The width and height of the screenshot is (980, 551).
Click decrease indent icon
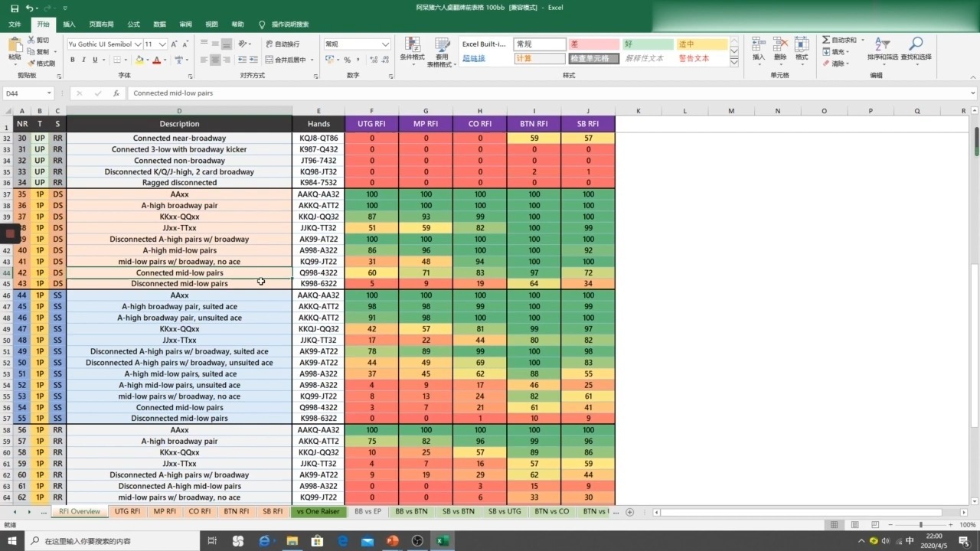[x=241, y=60]
